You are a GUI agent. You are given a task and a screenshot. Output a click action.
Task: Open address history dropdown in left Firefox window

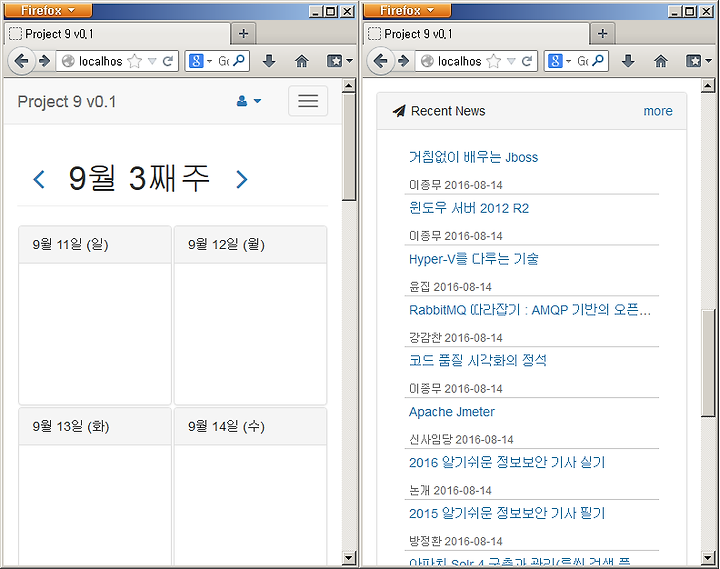pos(152,61)
